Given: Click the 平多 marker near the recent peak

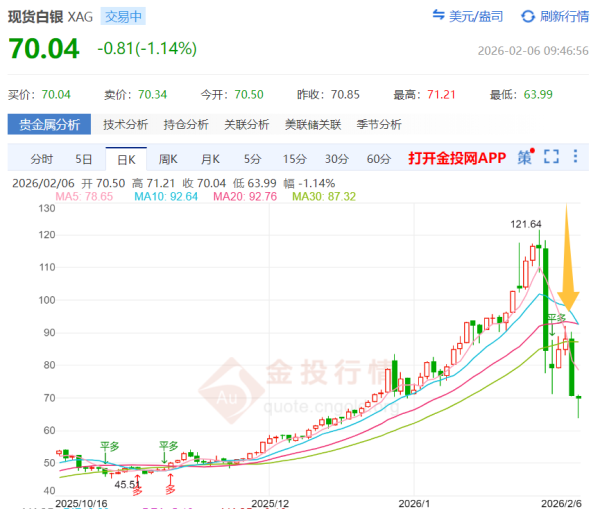Looking at the screenshot, I should click(558, 318).
